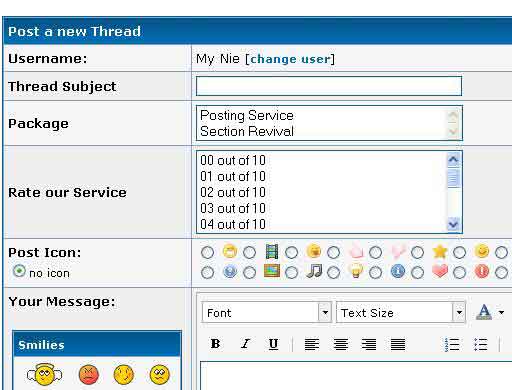Select '03 out of 10' rating
Screen dimensions: 512x390
coord(233,209)
